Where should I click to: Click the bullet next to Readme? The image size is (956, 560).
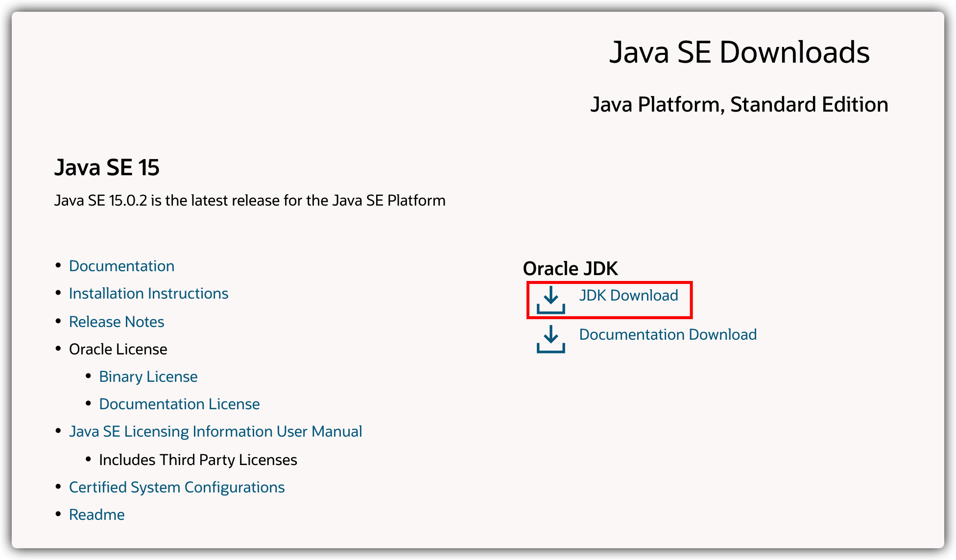58,514
